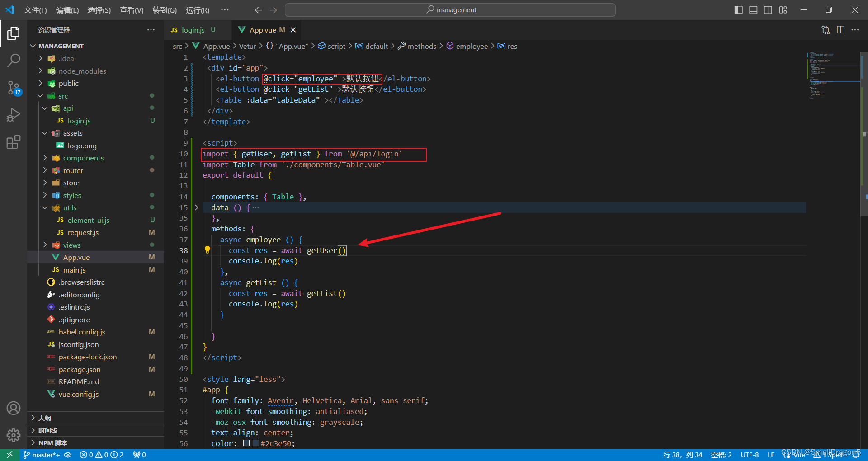The height and width of the screenshot is (461, 868).
Task: Open the Run and Debug view
Action: [14, 115]
